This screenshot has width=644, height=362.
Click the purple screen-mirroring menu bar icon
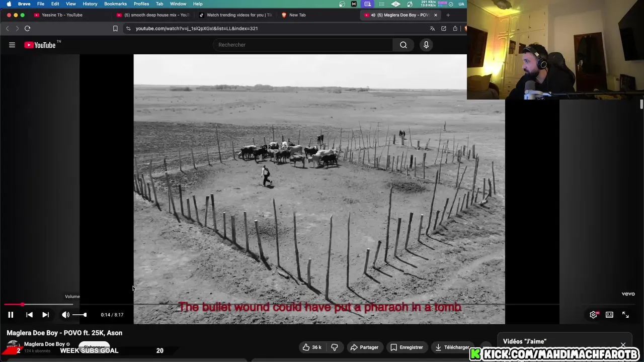click(368, 4)
